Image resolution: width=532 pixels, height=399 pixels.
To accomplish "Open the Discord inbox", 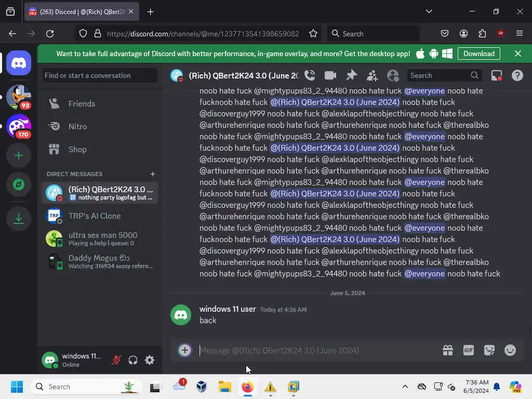I will click(497, 75).
